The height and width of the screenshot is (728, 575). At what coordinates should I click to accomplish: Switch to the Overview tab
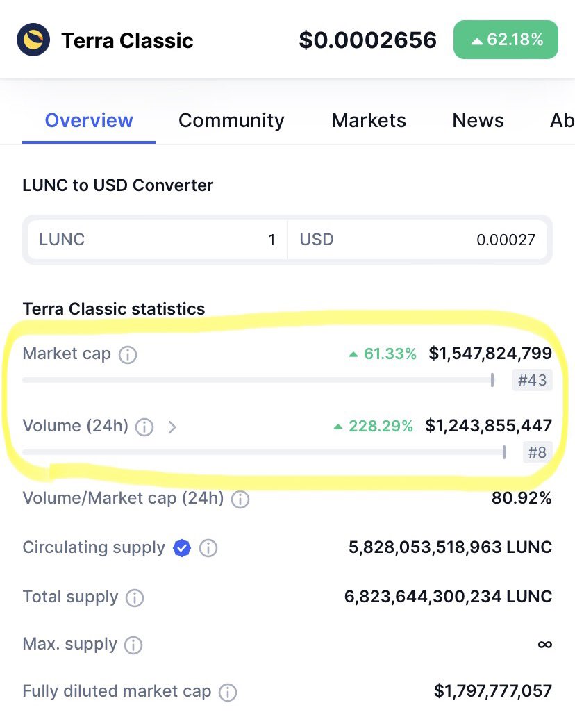89,121
